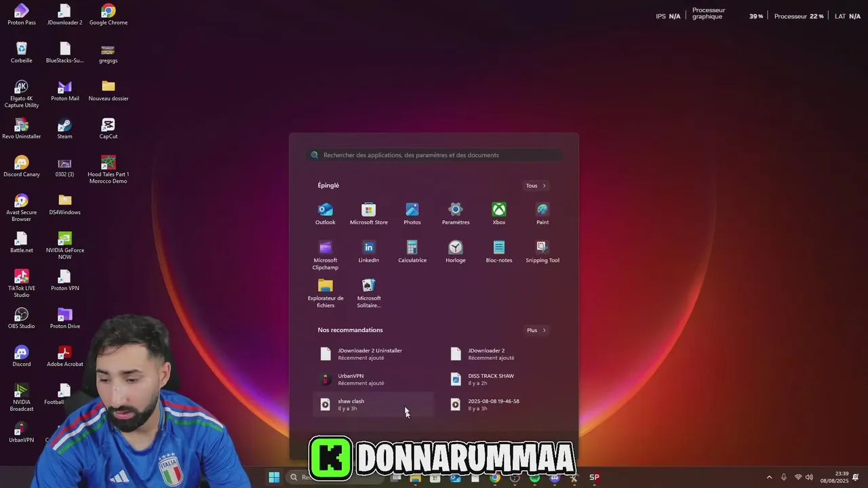This screenshot has height=488, width=868.
Task: Select Battle.net desktop shortcut
Action: point(22,243)
